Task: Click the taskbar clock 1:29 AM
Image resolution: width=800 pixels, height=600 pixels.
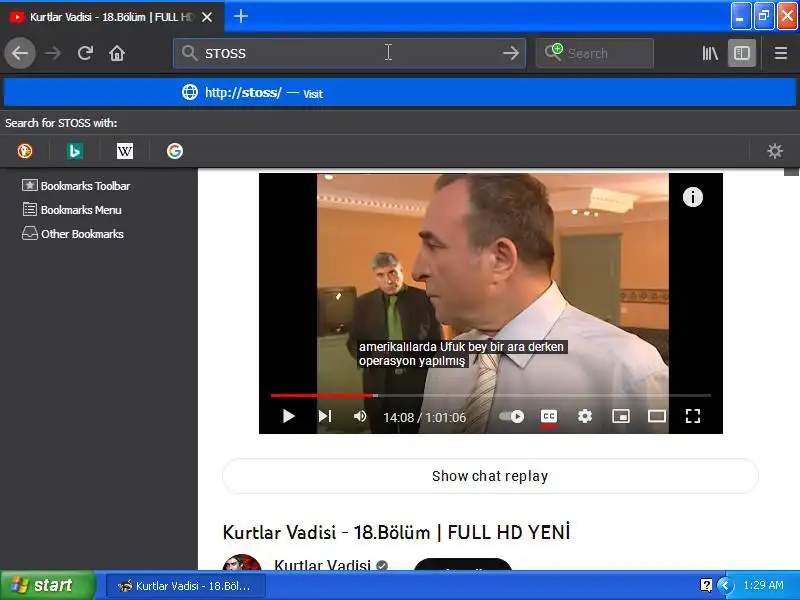Action: click(763, 585)
